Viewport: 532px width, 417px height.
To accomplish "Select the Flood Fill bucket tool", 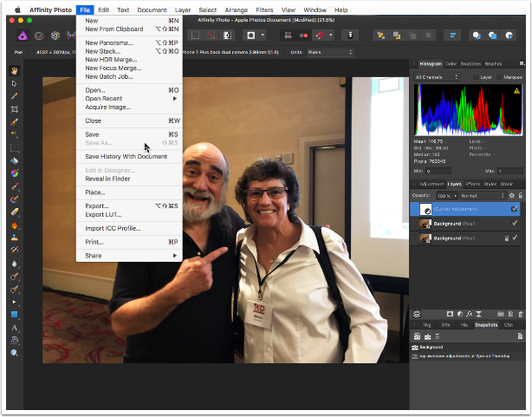I will click(x=15, y=160).
